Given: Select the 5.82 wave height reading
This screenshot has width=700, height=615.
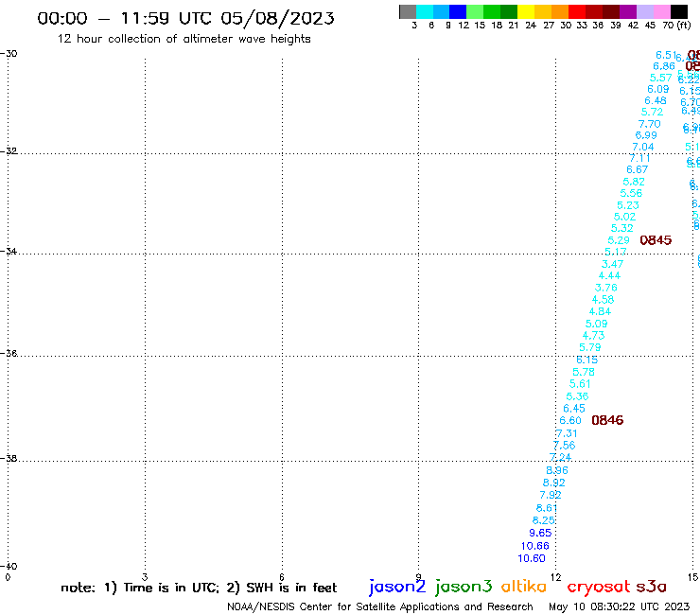Looking at the screenshot, I should (x=634, y=182).
